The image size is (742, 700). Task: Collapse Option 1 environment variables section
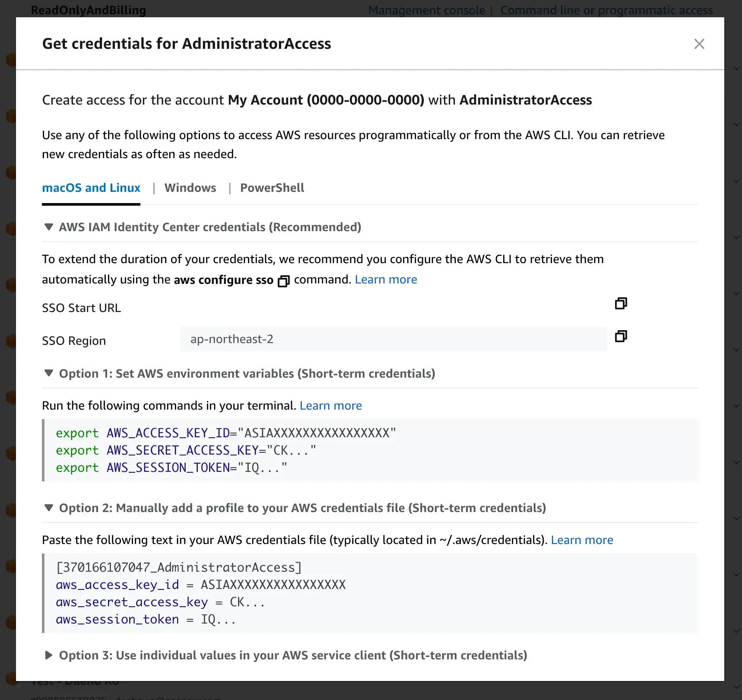pyautogui.click(x=49, y=373)
